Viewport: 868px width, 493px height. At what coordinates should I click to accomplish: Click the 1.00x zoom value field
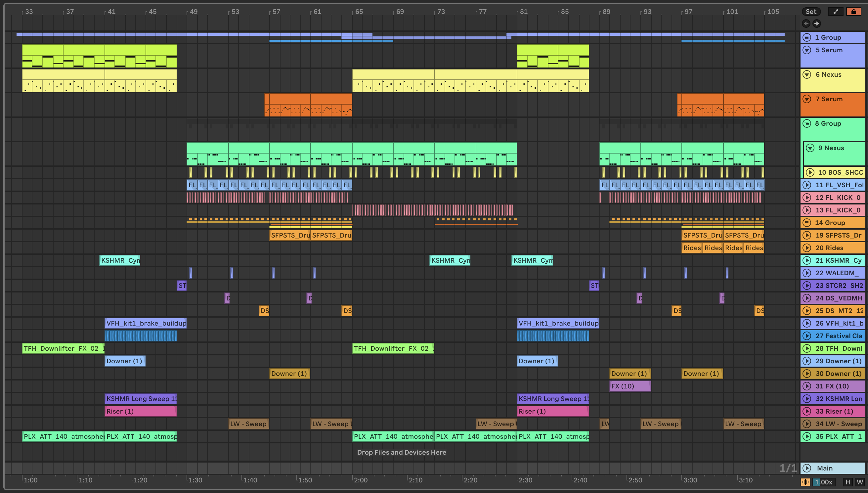824,482
